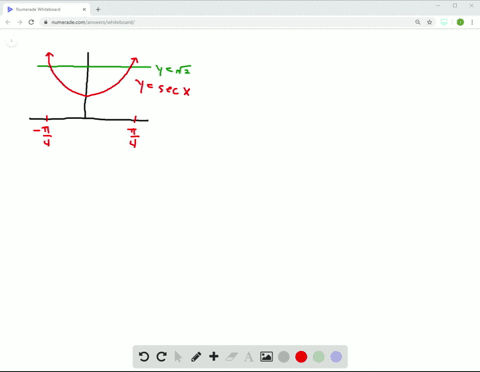Select the text tool A
The height and width of the screenshot is (372, 480).
click(248, 357)
